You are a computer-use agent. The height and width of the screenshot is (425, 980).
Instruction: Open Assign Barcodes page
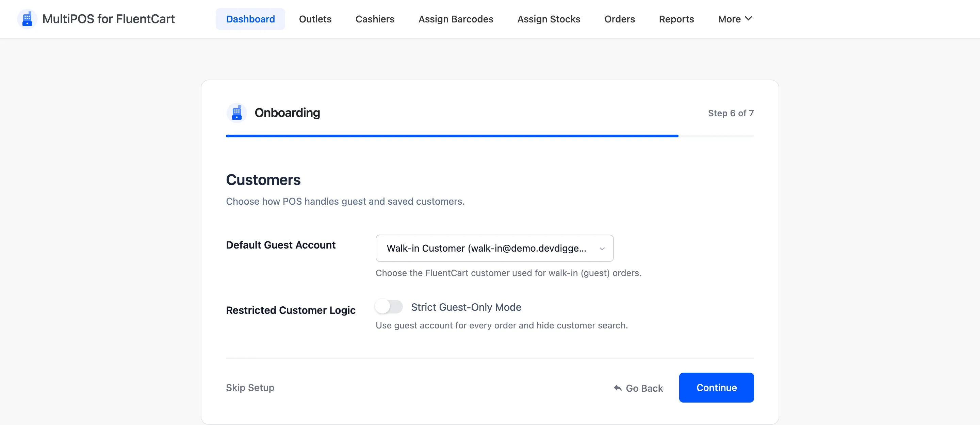tap(456, 19)
